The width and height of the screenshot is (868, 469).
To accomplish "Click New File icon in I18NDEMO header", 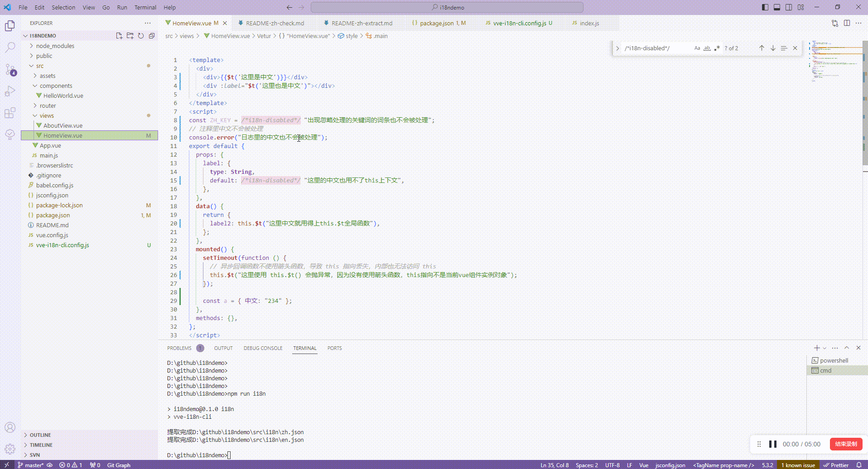I will [x=119, y=36].
